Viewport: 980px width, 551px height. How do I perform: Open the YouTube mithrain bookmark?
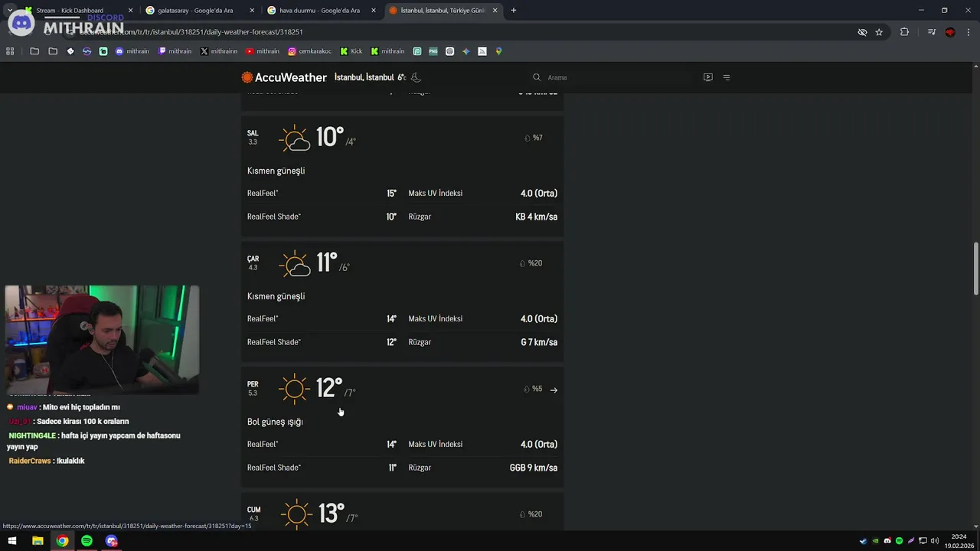click(x=263, y=51)
